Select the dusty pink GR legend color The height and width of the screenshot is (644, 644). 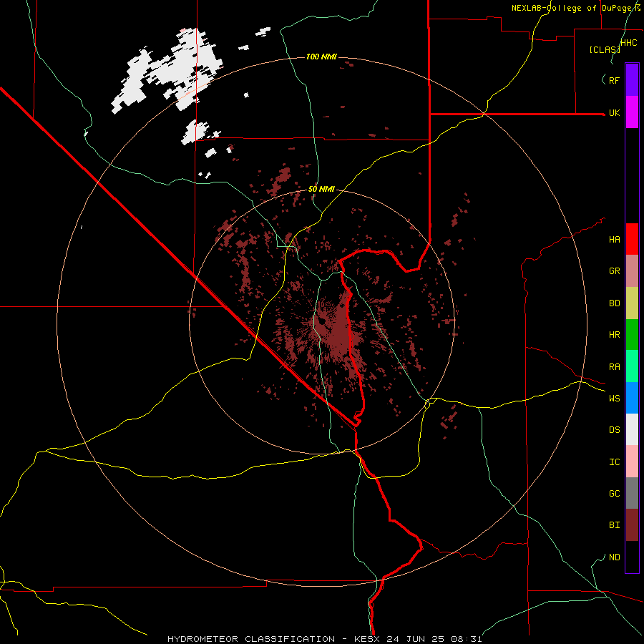632,271
